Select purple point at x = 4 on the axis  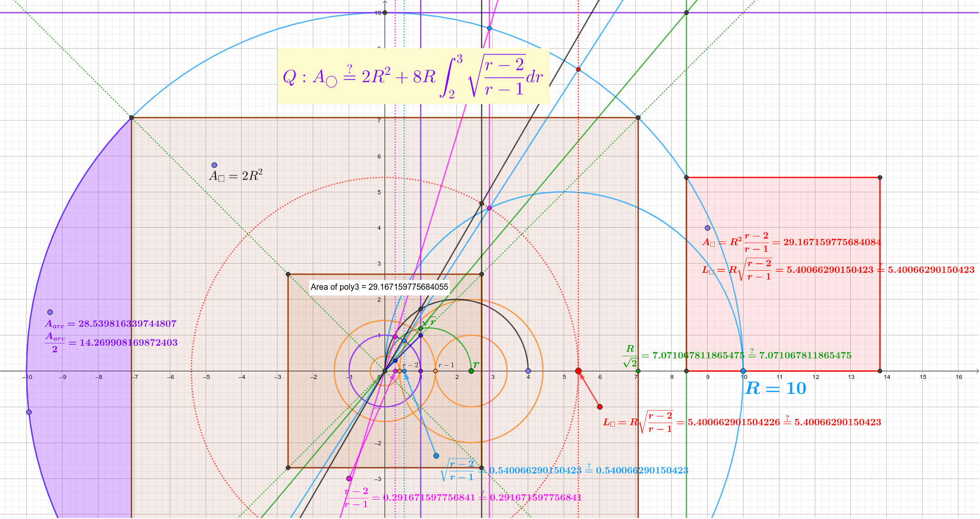click(x=528, y=371)
